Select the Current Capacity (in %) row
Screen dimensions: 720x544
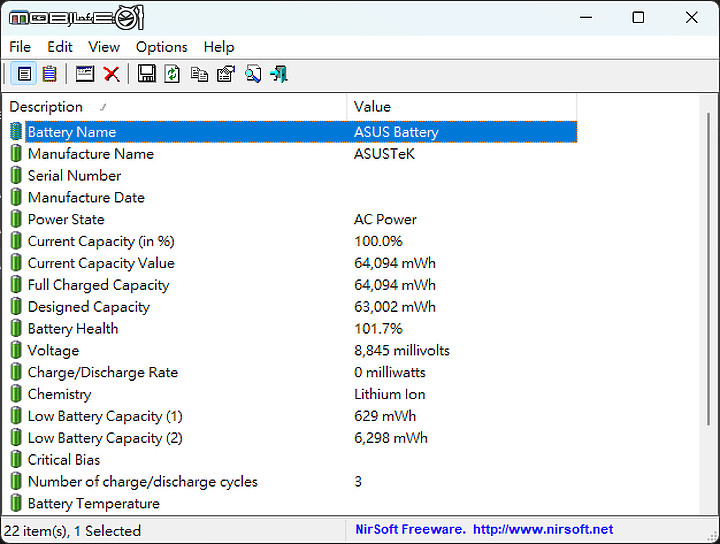coord(293,241)
